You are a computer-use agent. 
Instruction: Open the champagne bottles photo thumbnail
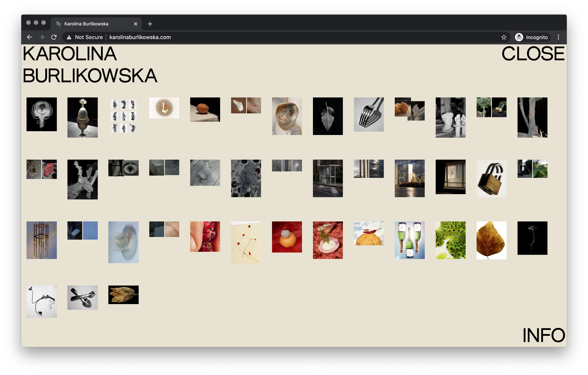[x=410, y=240]
